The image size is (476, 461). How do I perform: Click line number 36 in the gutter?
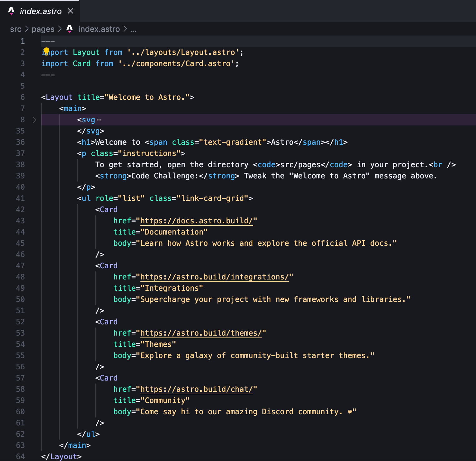click(20, 142)
